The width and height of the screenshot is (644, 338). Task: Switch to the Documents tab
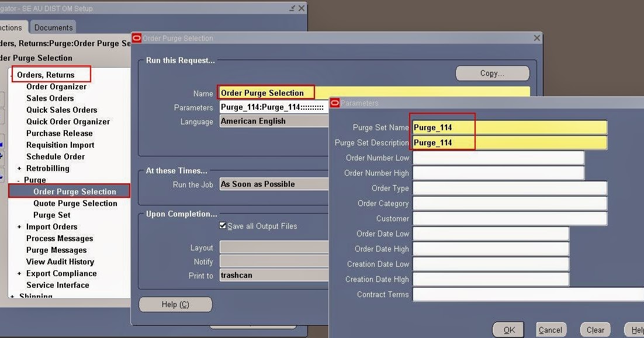[53, 27]
